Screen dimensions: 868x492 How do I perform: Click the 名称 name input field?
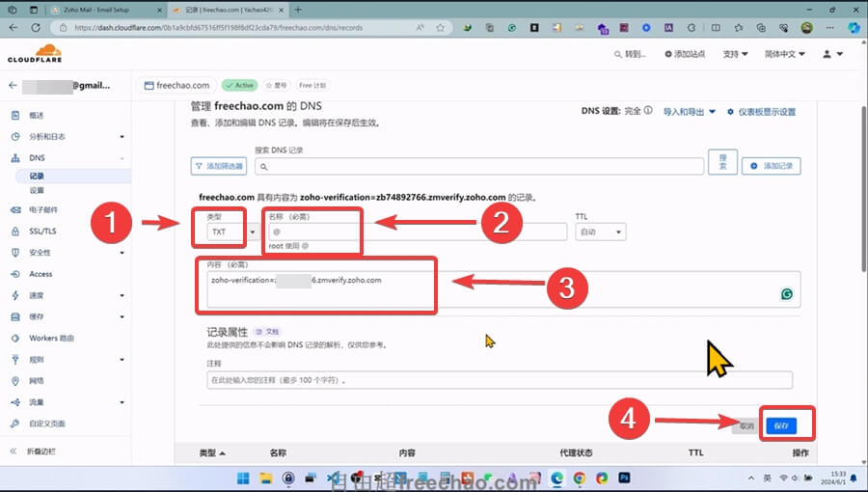418,232
